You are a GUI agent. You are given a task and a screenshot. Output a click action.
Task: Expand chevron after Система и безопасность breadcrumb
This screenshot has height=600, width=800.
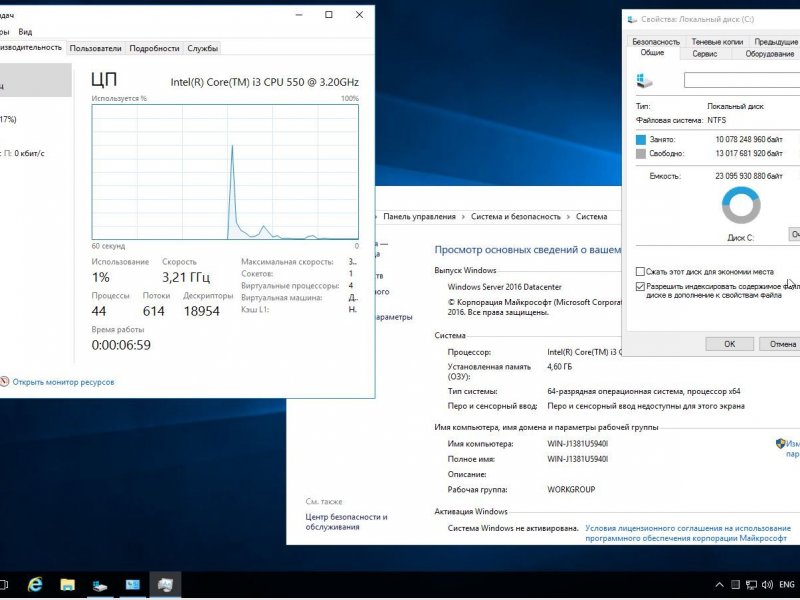pos(568,217)
